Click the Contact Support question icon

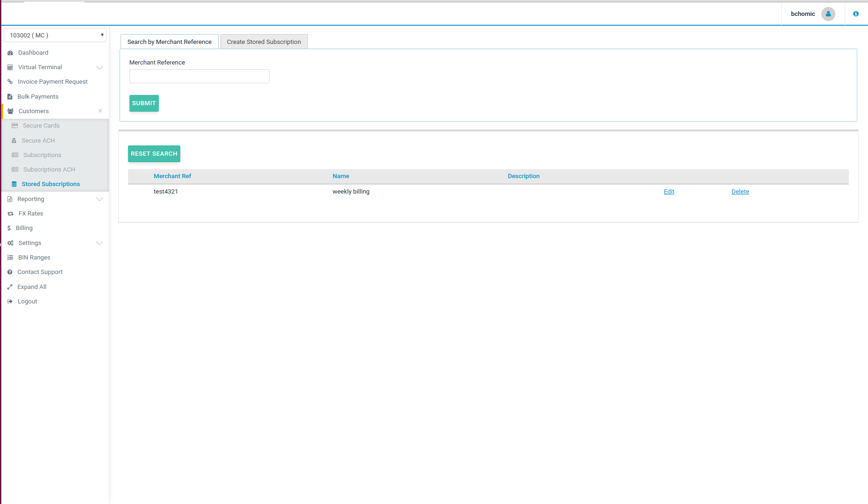point(10,272)
